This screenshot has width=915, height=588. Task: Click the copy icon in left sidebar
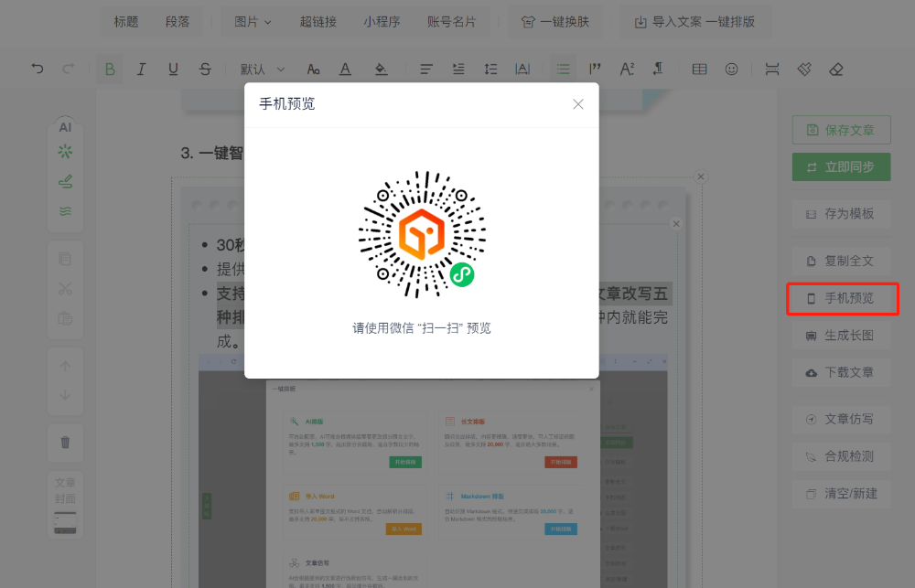click(x=65, y=259)
